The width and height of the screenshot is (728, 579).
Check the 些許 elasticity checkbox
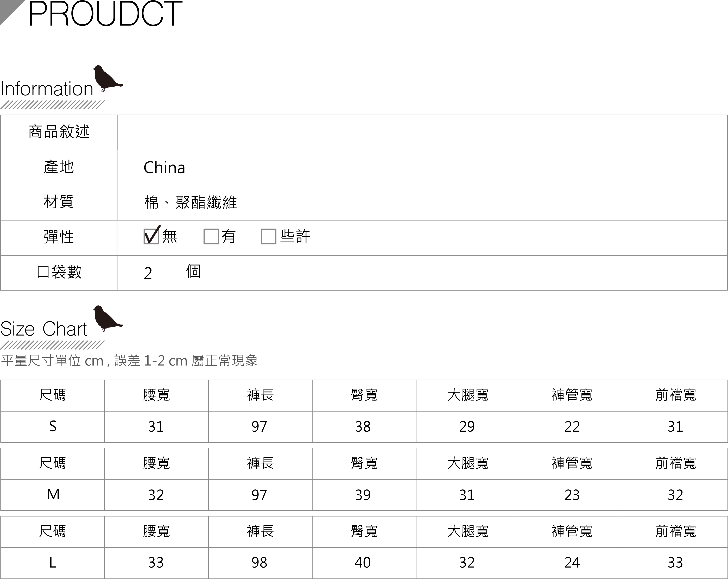point(268,236)
